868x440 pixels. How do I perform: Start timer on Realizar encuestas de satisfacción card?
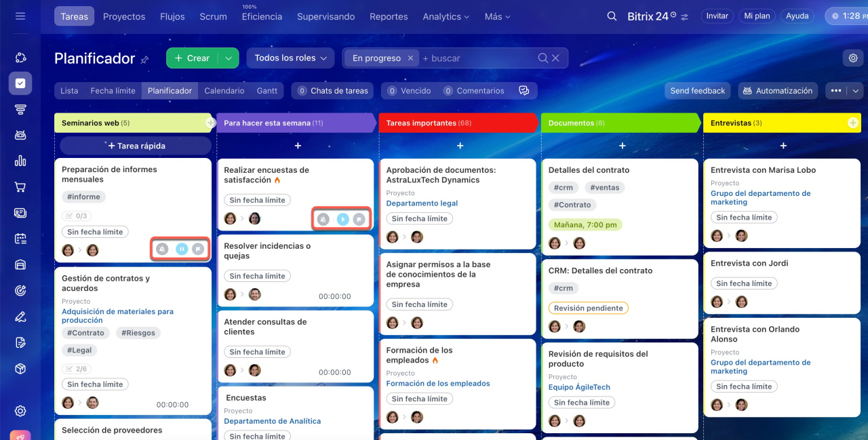coord(343,219)
